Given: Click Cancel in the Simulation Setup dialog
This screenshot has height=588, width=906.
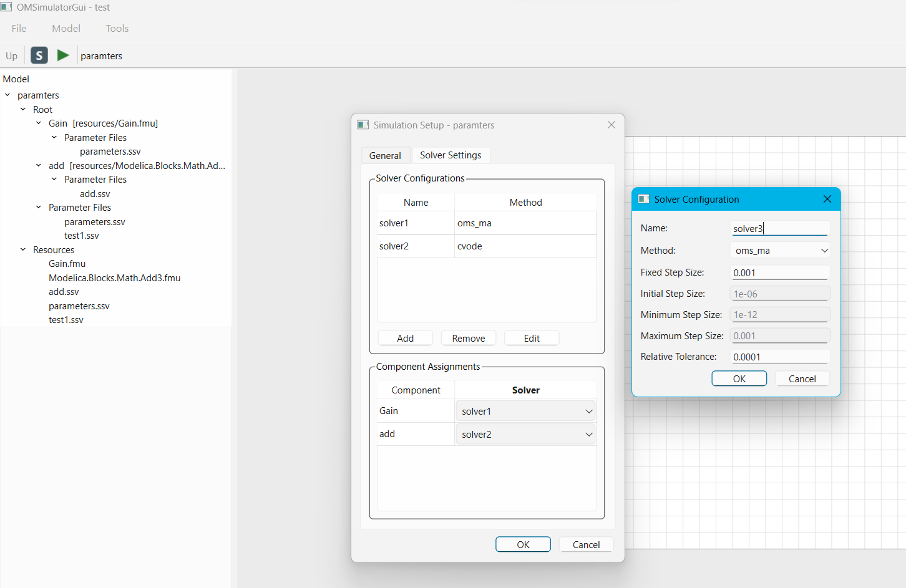Looking at the screenshot, I should click(x=587, y=544).
